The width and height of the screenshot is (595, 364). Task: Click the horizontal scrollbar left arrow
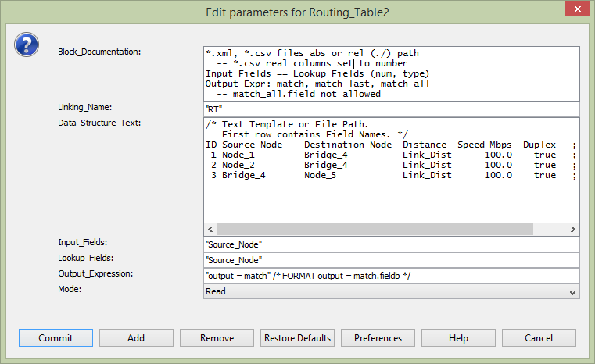click(209, 230)
